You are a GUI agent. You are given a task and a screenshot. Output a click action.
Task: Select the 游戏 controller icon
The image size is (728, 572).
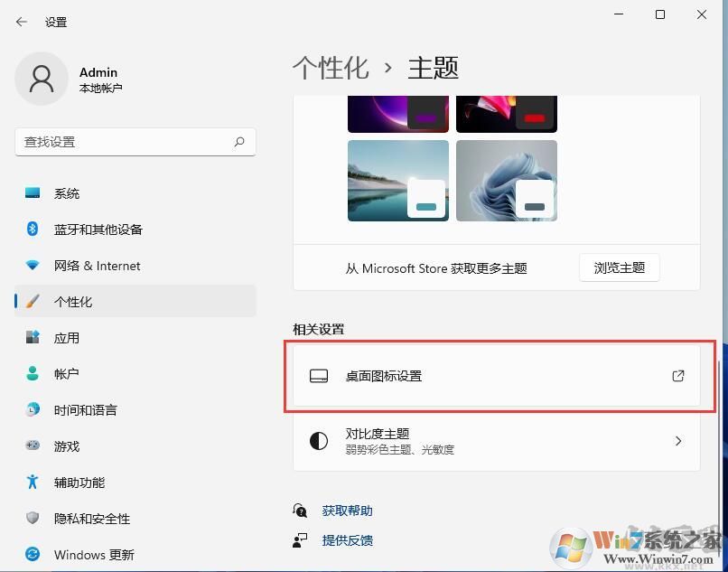click(32, 445)
